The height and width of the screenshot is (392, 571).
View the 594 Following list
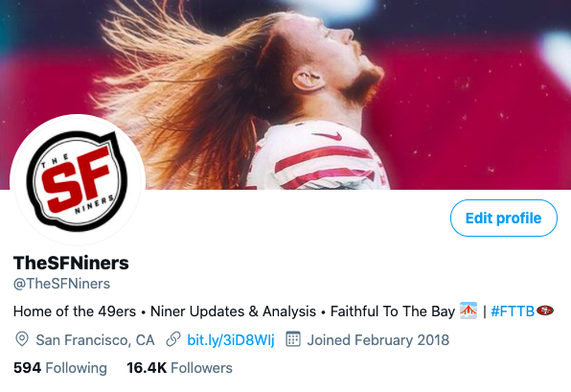coord(60,368)
